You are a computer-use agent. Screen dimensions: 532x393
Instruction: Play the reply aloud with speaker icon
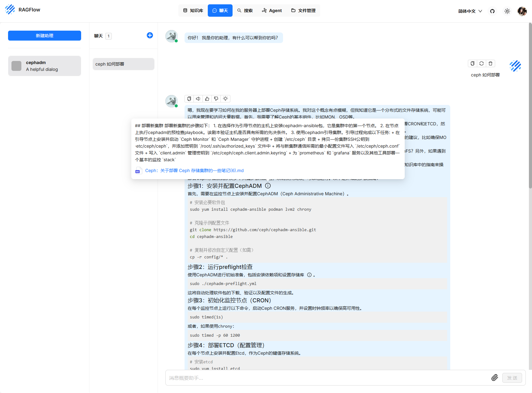(x=198, y=99)
